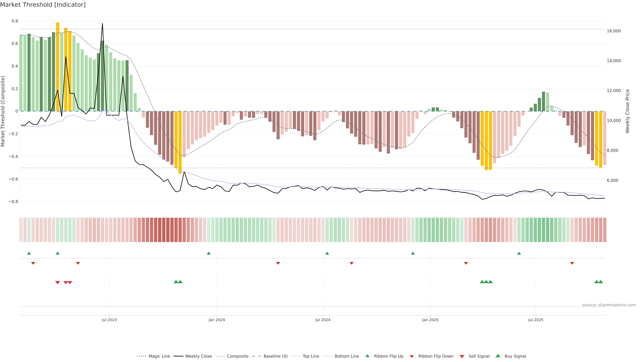This screenshot has height=362, width=644.
Task: Click the rightmost green buy signal marker
Action: (x=601, y=282)
